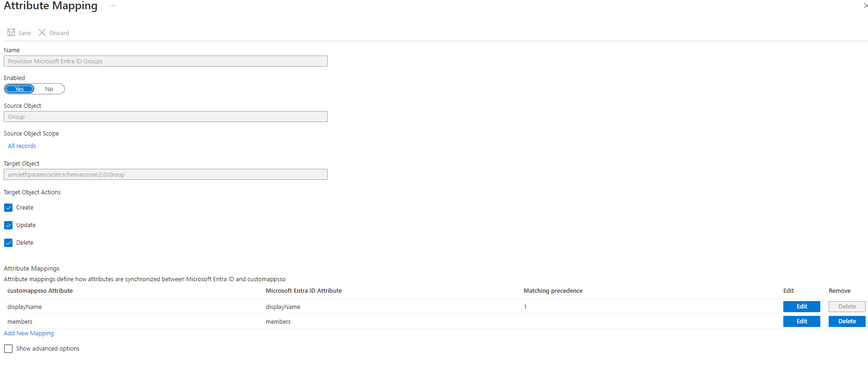This screenshot has width=868, height=376.
Task: Click the Microsoft Entra ID Attribute header
Action: (304, 290)
